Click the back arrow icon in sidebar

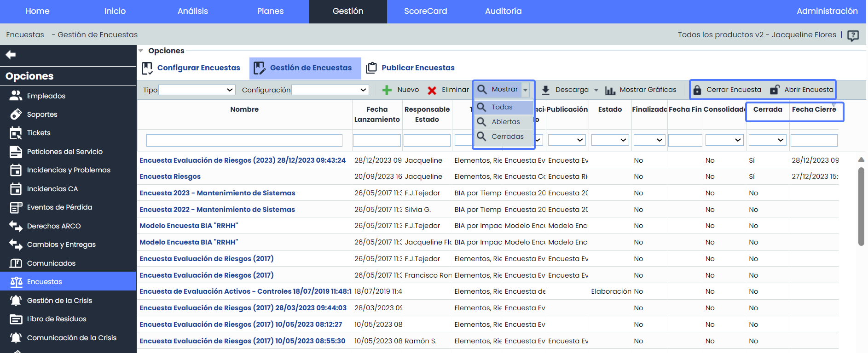tap(11, 55)
